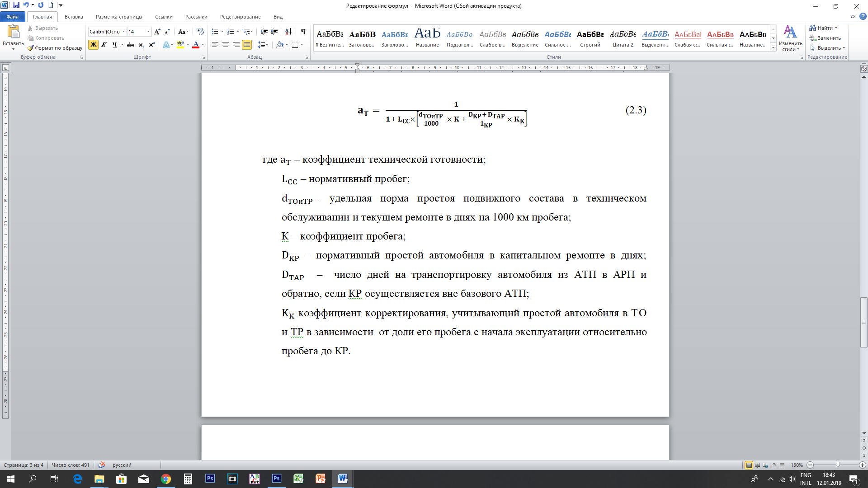
Task: Toggle Subscript formatting
Action: (142, 45)
